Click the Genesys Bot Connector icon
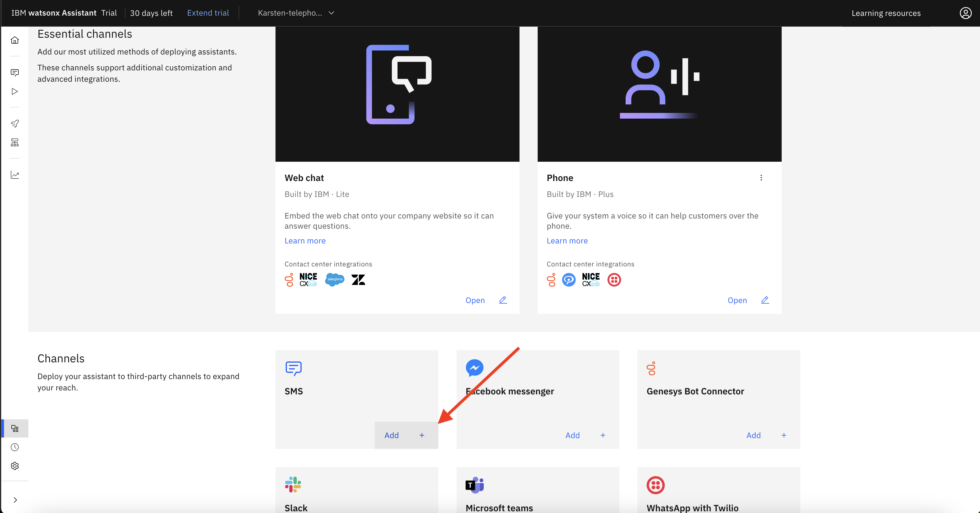The height and width of the screenshot is (513, 980). point(651,368)
